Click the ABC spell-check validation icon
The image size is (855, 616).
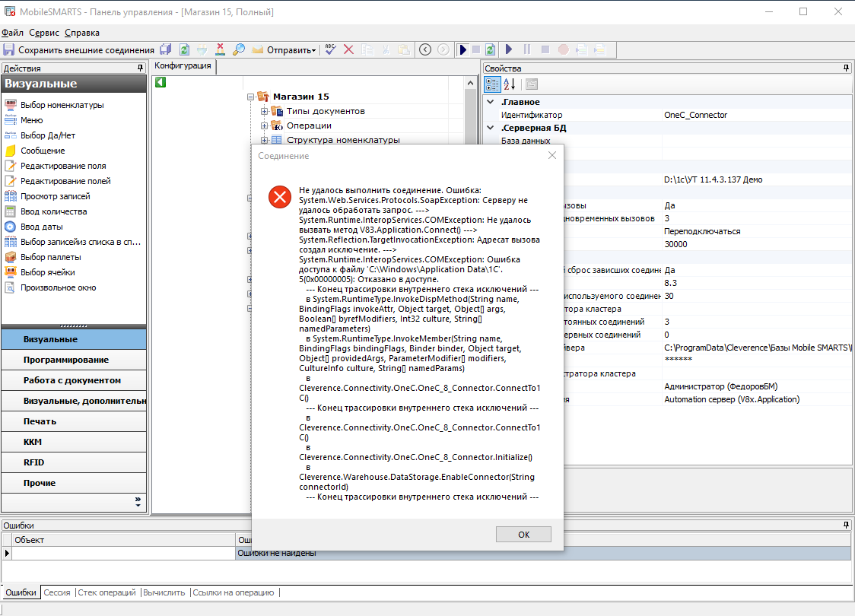point(330,49)
